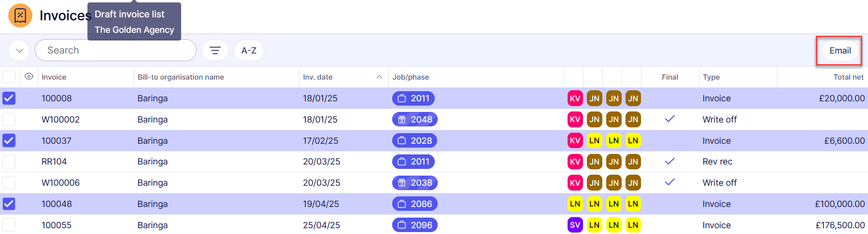Uncheck the checkbox for invoice 100008

[x=9, y=98]
